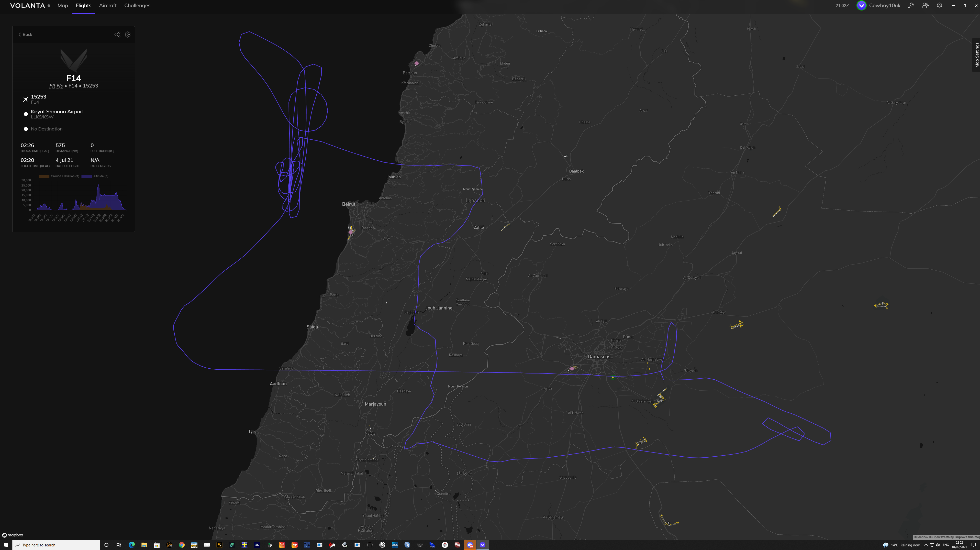Click the DAM airport runway marker
Image resolution: width=980 pixels, height=550 pixels.
[x=660, y=397]
